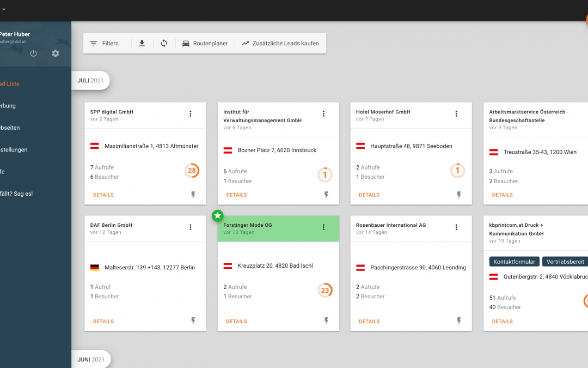The image size is (588, 368).
Task: Click Austrian flag on Hotel Moserhof card
Action: point(360,146)
